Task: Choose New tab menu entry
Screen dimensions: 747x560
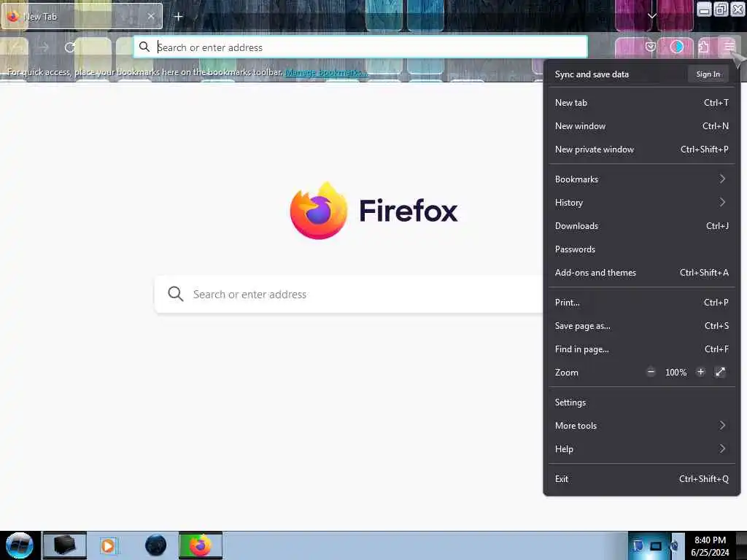Action: coord(641,102)
